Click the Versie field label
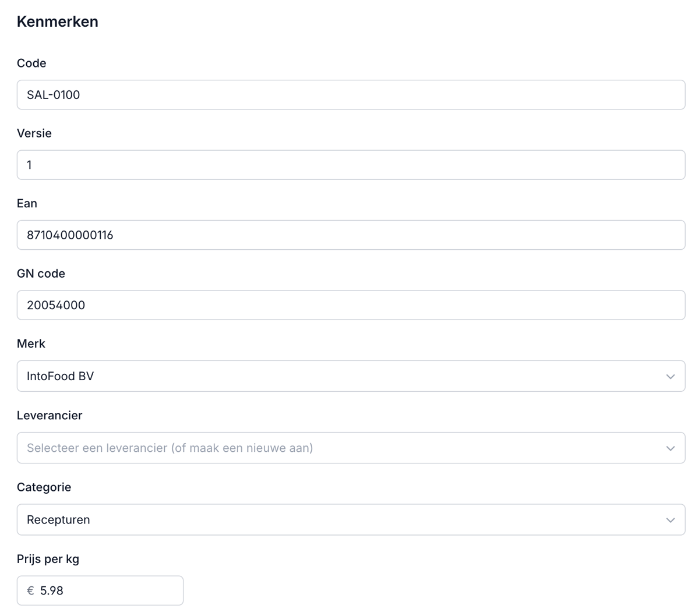 [34, 133]
